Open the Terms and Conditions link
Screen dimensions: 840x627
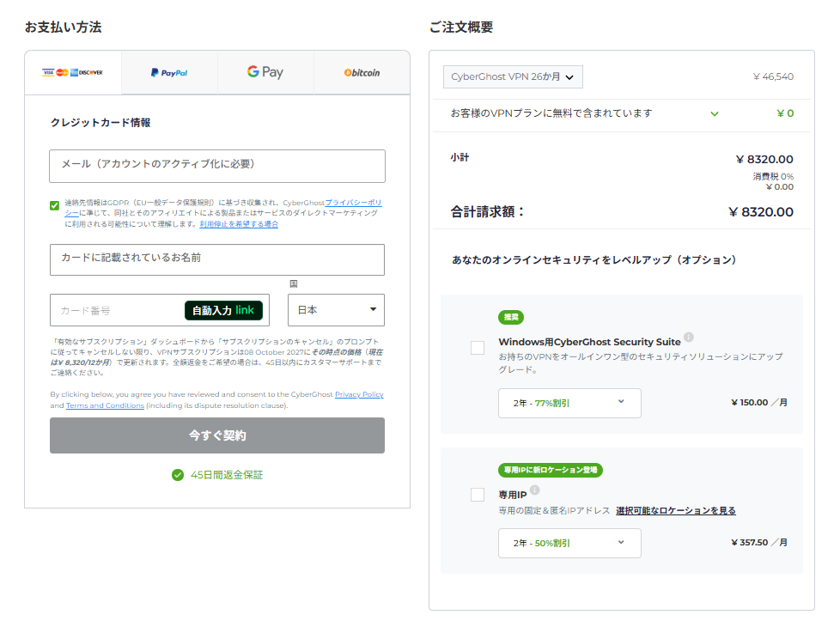pyautogui.click(x=105, y=405)
